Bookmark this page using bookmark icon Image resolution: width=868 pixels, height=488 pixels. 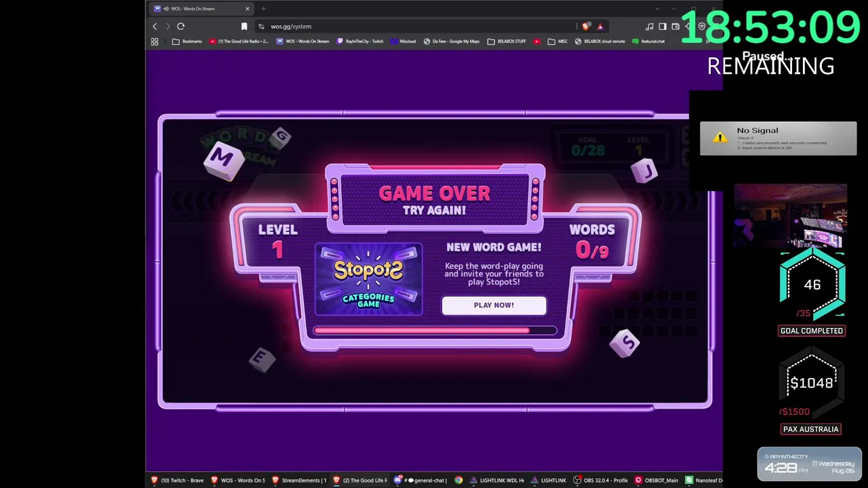(244, 26)
